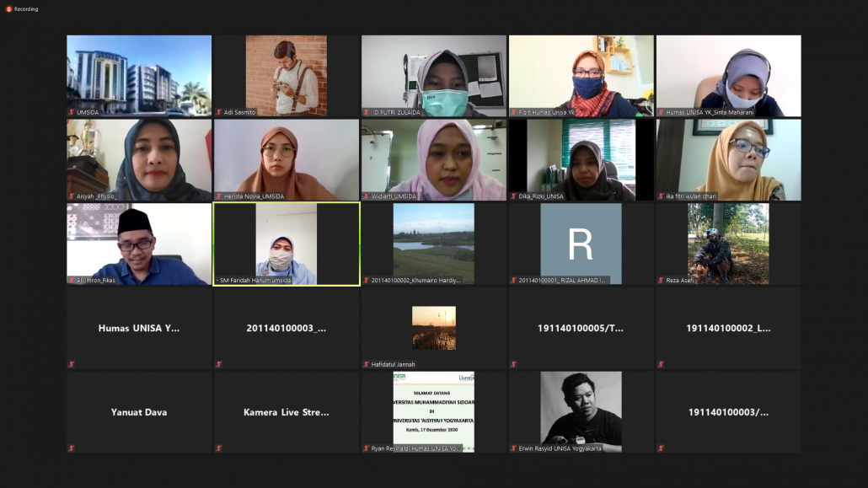Image resolution: width=868 pixels, height=488 pixels.
Task: Click the red Recording indicator icon
Action: click(x=8, y=9)
